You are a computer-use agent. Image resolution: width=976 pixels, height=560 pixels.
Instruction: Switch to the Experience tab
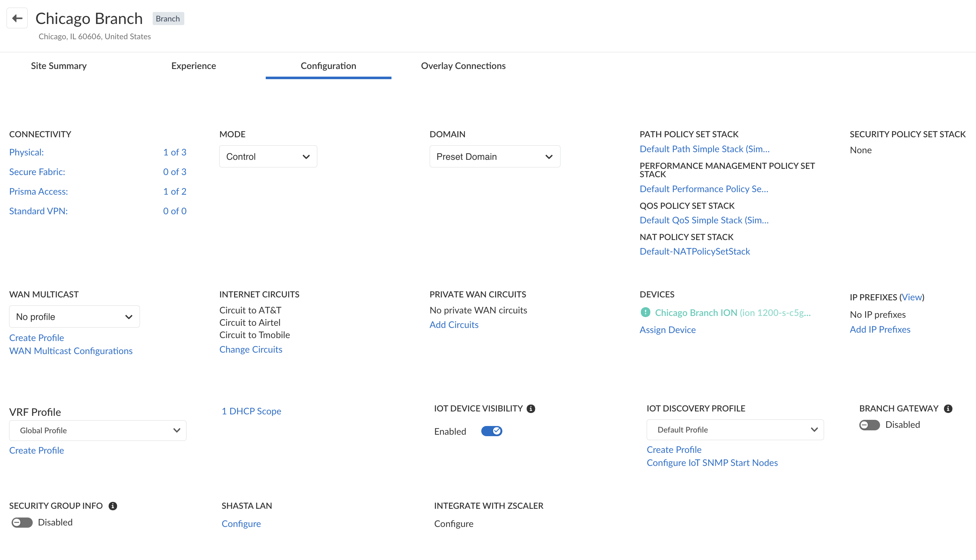[193, 66]
